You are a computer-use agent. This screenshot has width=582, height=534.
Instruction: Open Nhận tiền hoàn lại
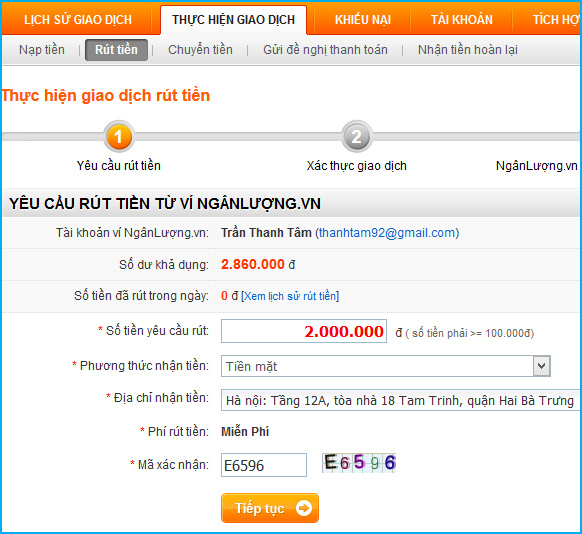(468, 50)
